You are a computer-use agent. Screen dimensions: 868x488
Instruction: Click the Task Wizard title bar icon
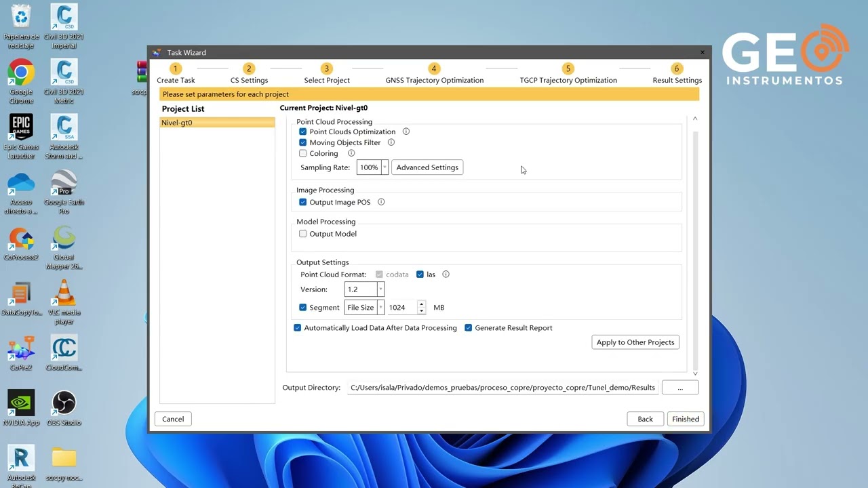(157, 52)
